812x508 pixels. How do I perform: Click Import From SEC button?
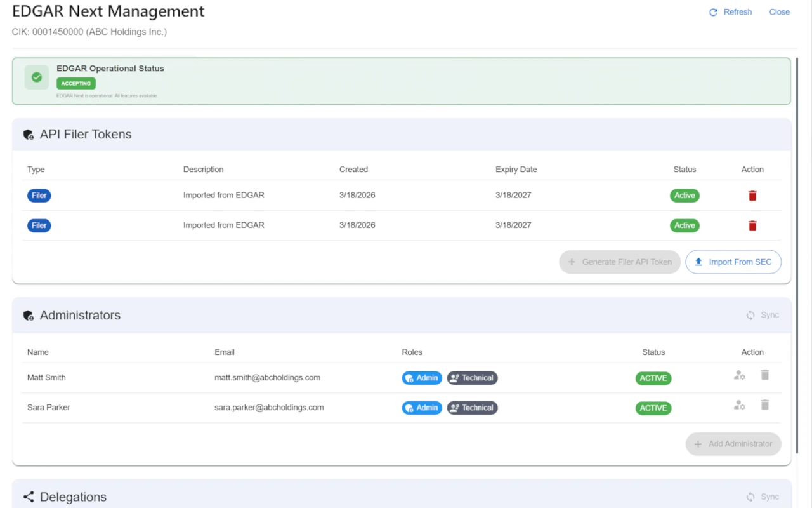pos(733,262)
